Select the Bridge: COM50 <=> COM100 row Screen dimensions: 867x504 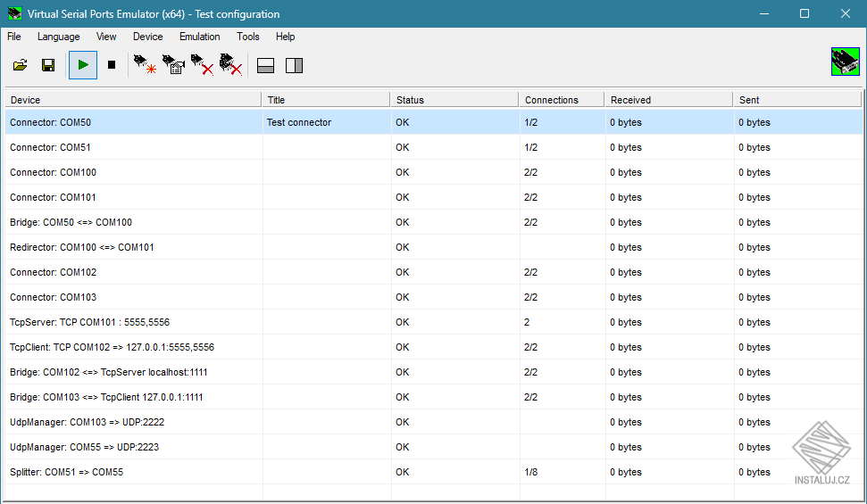[x=71, y=222]
